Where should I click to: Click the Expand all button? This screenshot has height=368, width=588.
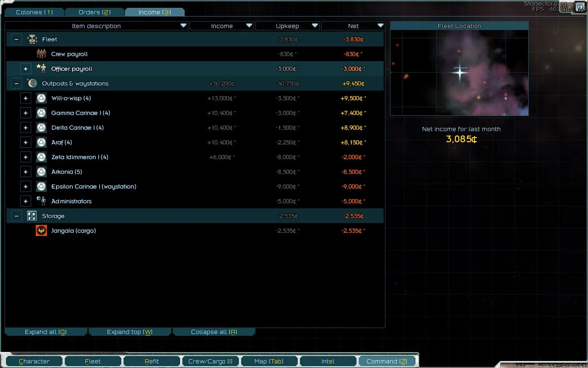[45, 332]
